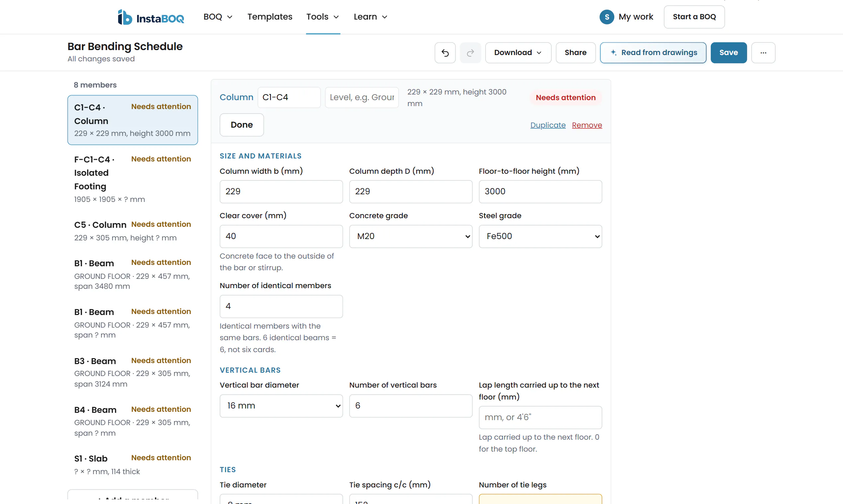
Task: Open the BOQ menu
Action: click(218, 17)
